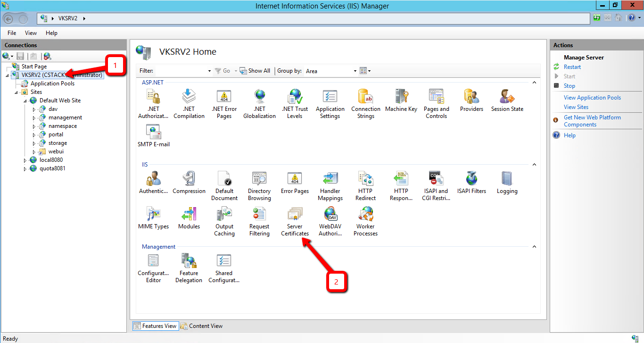
Task: Open the view mode dropdown button
Action: (365, 71)
